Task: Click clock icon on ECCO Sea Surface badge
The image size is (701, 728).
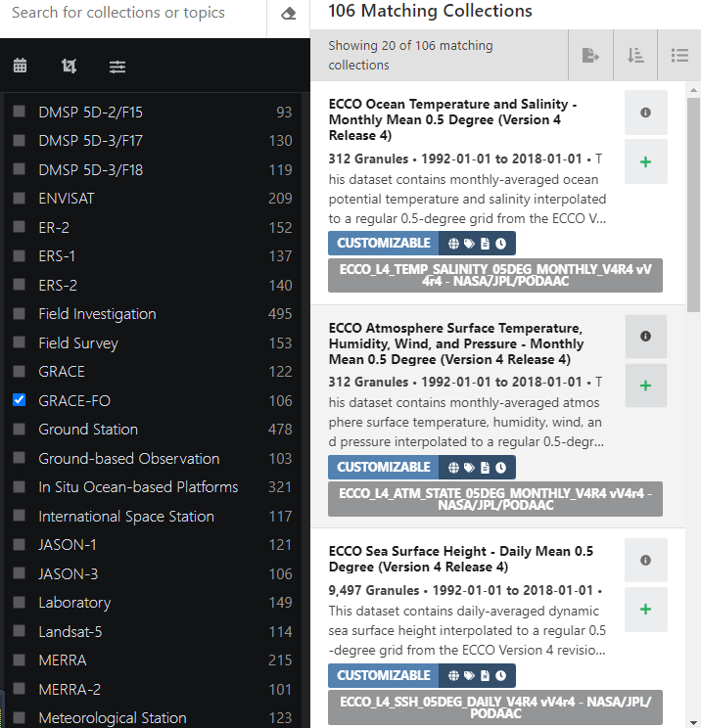Action: click(500, 675)
